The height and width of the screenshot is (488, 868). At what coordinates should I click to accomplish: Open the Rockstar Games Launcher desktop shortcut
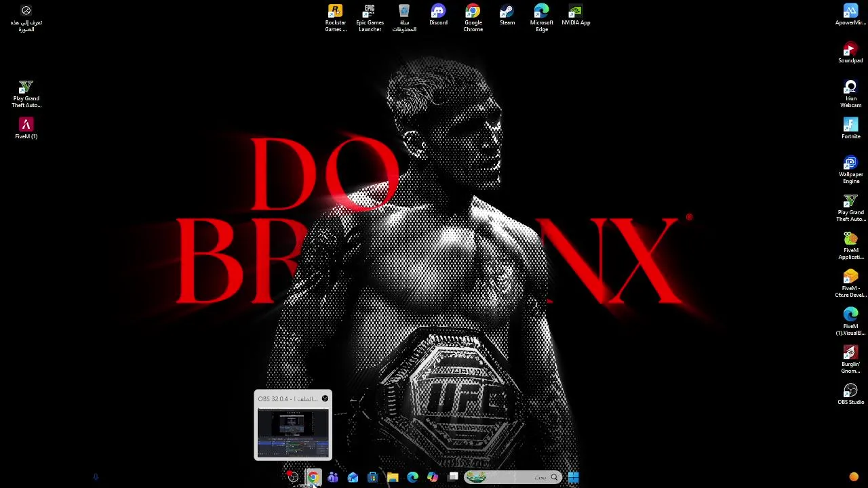(x=336, y=18)
